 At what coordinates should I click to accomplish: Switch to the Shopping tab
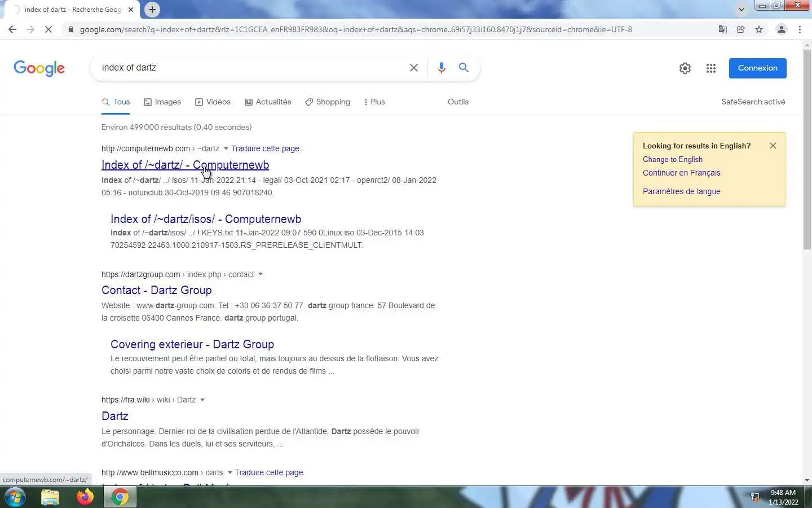(328, 102)
